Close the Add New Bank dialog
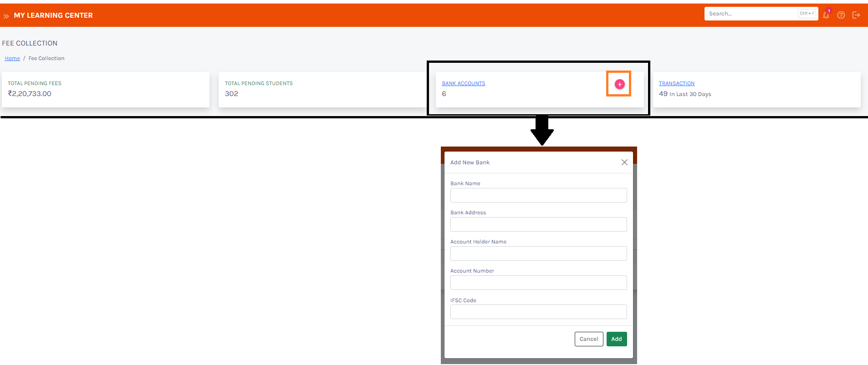Viewport: 868px width, 365px height. pos(624,162)
